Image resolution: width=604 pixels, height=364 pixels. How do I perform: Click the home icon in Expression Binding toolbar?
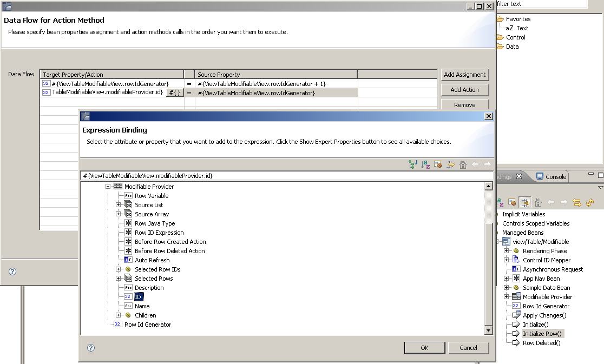coord(463,164)
